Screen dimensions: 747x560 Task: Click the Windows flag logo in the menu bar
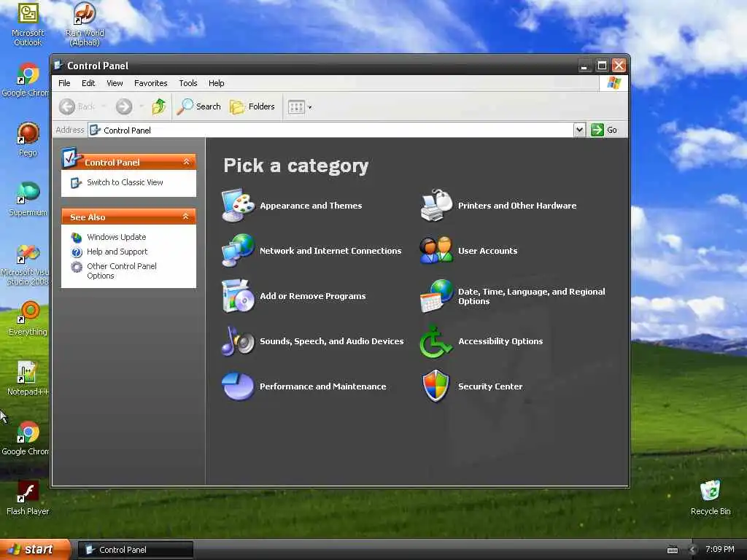(x=614, y=83)
